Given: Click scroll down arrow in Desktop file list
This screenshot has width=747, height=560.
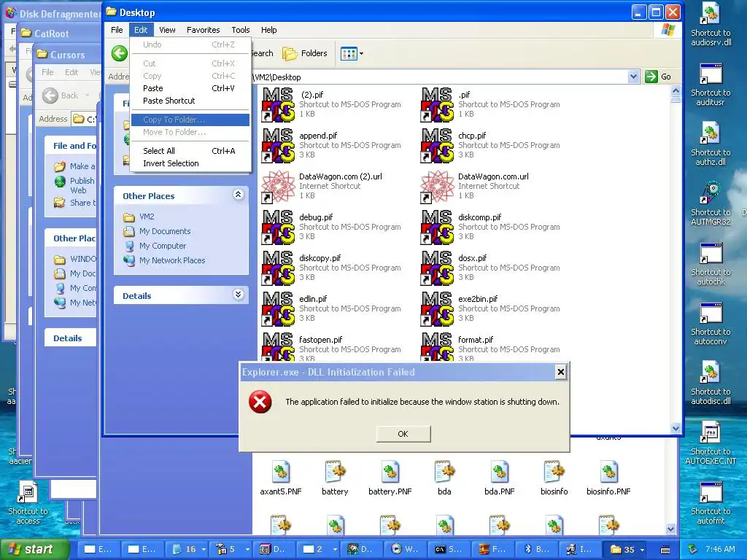Looking at the screenshot, I should click(x=676, y=428).
